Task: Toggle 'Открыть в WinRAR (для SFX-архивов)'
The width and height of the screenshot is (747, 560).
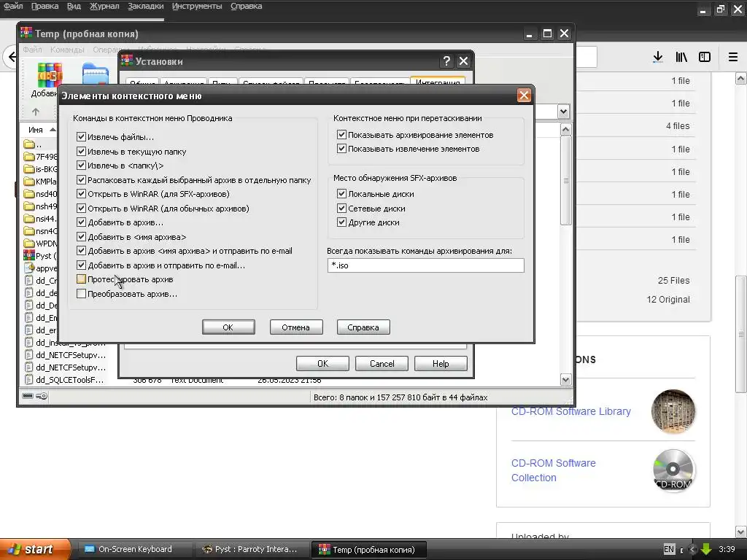Action: coord(81,194)
